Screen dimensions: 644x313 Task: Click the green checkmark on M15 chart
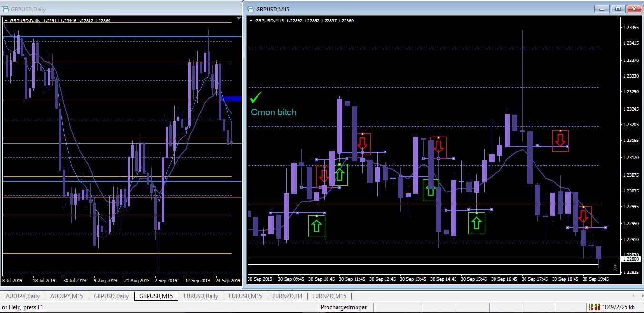(256, 98)
